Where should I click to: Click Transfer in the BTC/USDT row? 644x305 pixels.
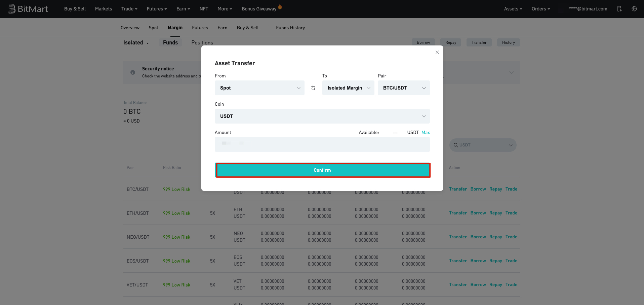458,189
